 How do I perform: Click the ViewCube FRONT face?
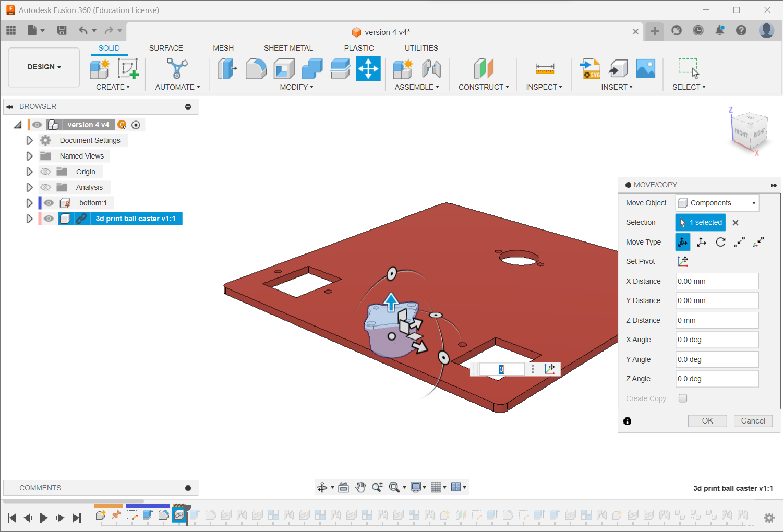click(741, 132)
